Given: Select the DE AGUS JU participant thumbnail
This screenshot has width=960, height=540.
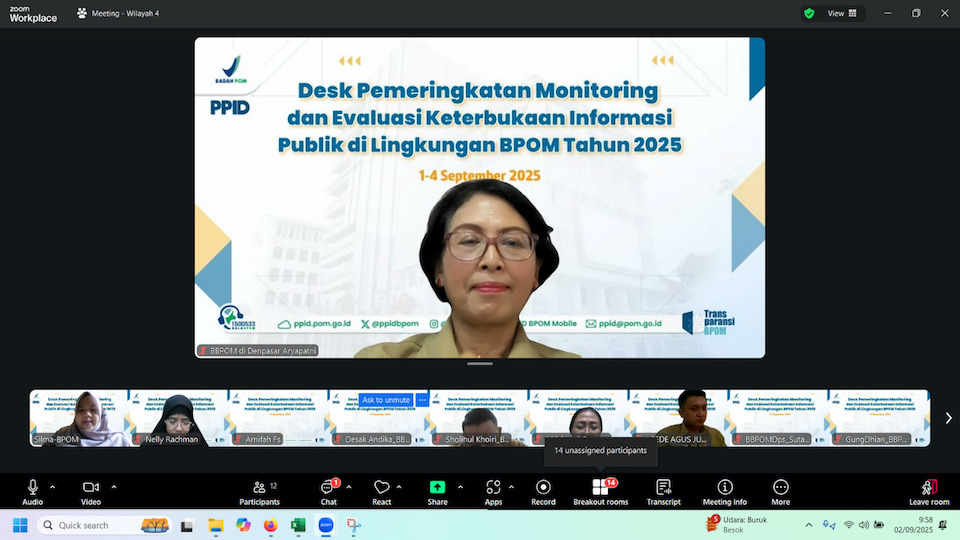Looking at the screenshot, I should [678, 418].
